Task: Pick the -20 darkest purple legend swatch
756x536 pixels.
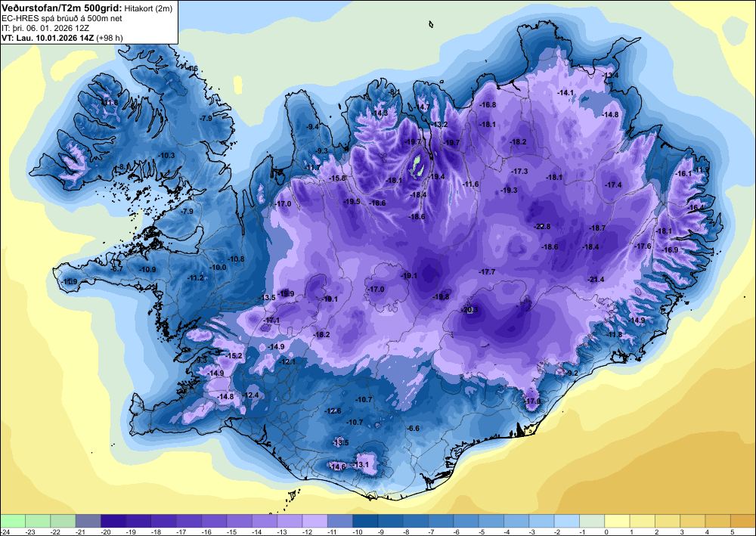Action: (113, 522)
